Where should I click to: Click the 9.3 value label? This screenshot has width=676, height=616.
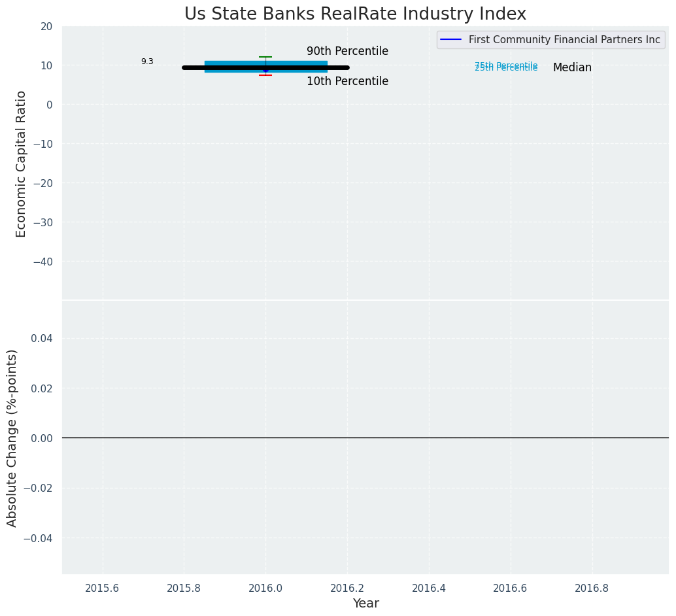[x=147, y=62]
